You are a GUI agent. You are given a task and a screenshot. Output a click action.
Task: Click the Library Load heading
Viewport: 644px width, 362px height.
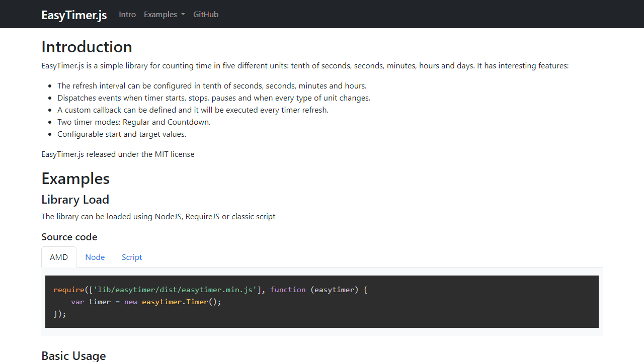[x=75, y=200]
